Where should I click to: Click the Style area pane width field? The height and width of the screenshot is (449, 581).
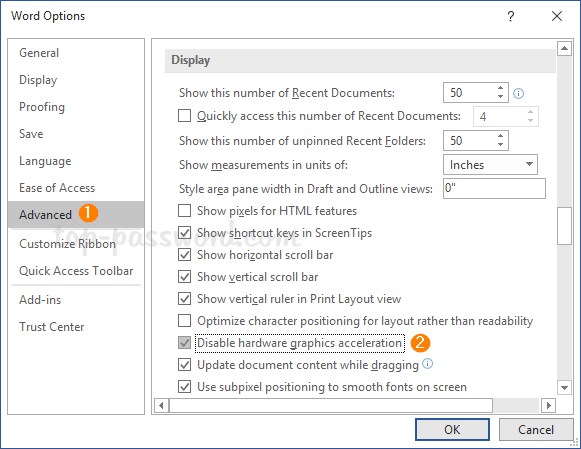coord(494,188)
